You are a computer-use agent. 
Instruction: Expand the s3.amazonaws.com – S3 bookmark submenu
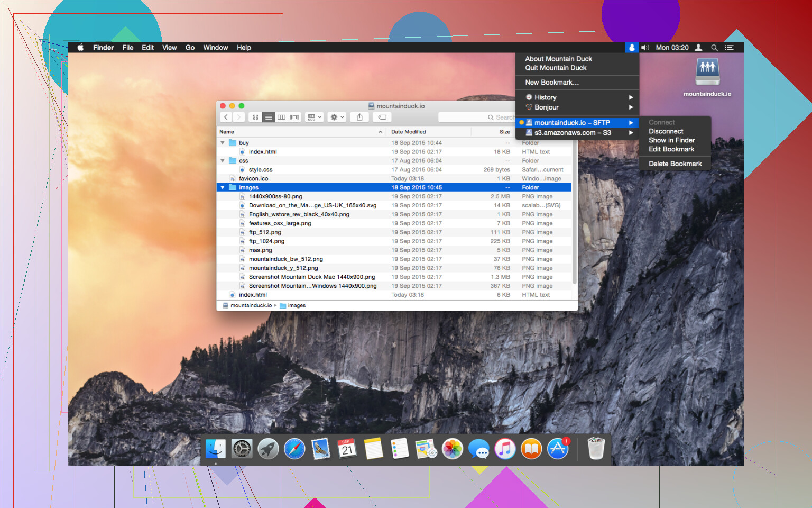[x=577, y=133]
